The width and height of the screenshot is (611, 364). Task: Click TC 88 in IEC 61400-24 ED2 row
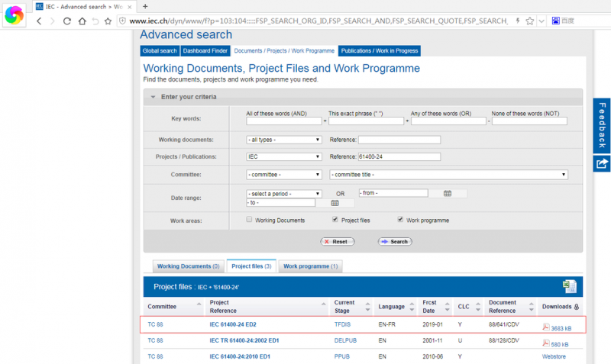click(155, 324)
